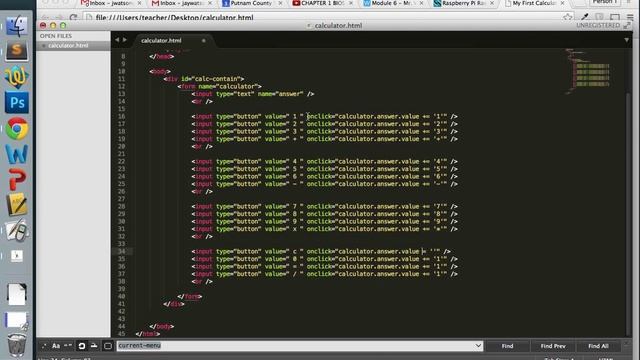
Task: Toggle wrap-around search option
Action: pyautogui.click(x=82, y=346)
